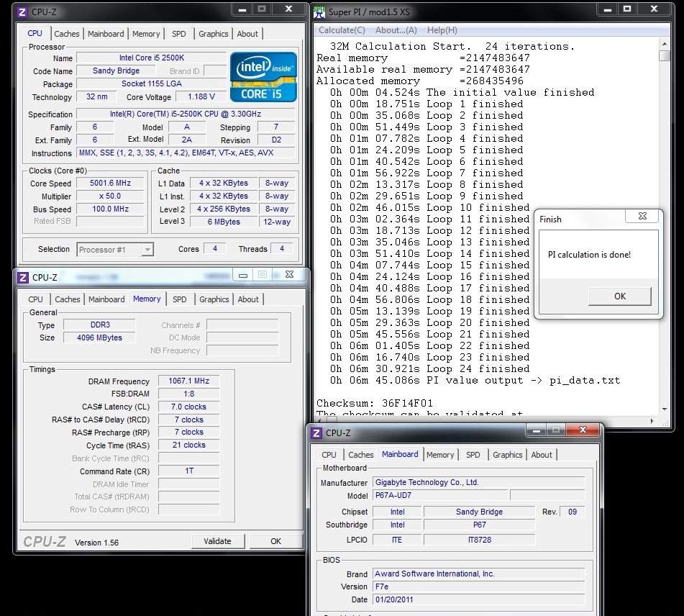
Task: Open SPD tab in the motherboard CPU-Z window
Action: point(473,455)
